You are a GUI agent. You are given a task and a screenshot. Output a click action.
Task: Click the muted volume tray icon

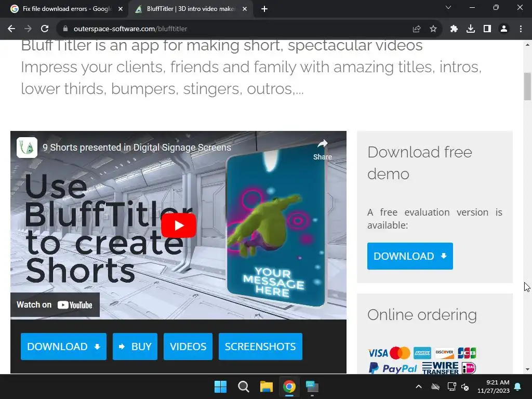[465, 387]
